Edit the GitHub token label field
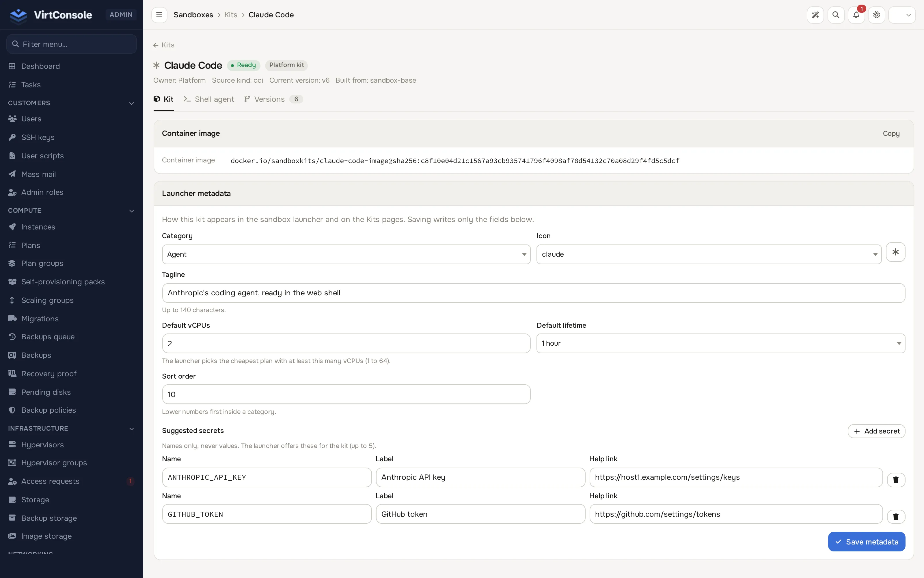Image resolution: width=924 pixels, height=578 pixels. [480, 514]
